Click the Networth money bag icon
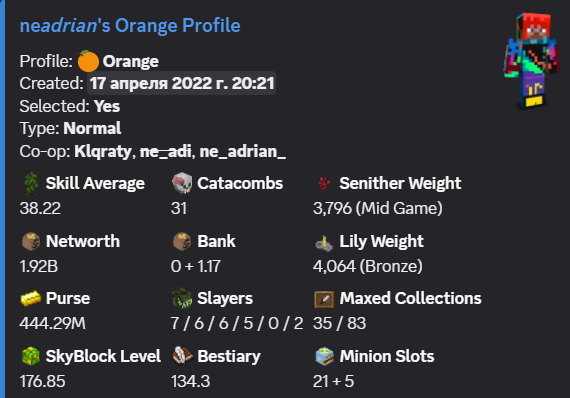570x398 pixels. pyautogui.click(x=31, y=241)
